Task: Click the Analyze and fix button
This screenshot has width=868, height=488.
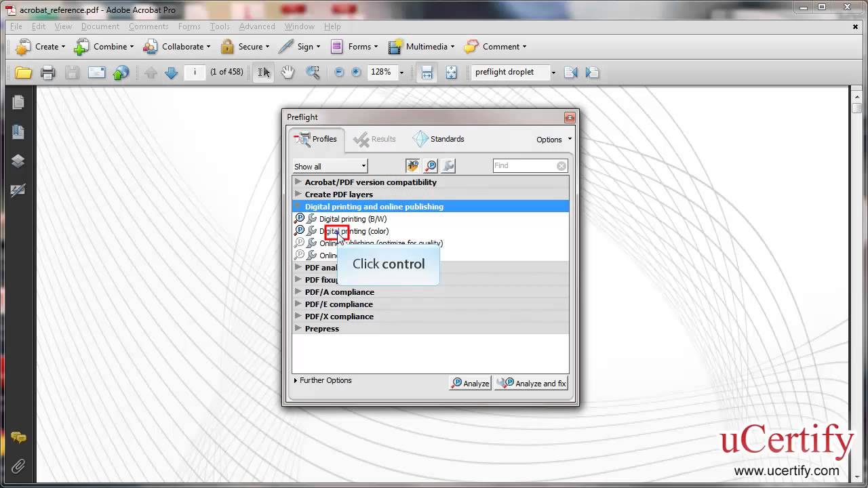Action: coord(531,384)
